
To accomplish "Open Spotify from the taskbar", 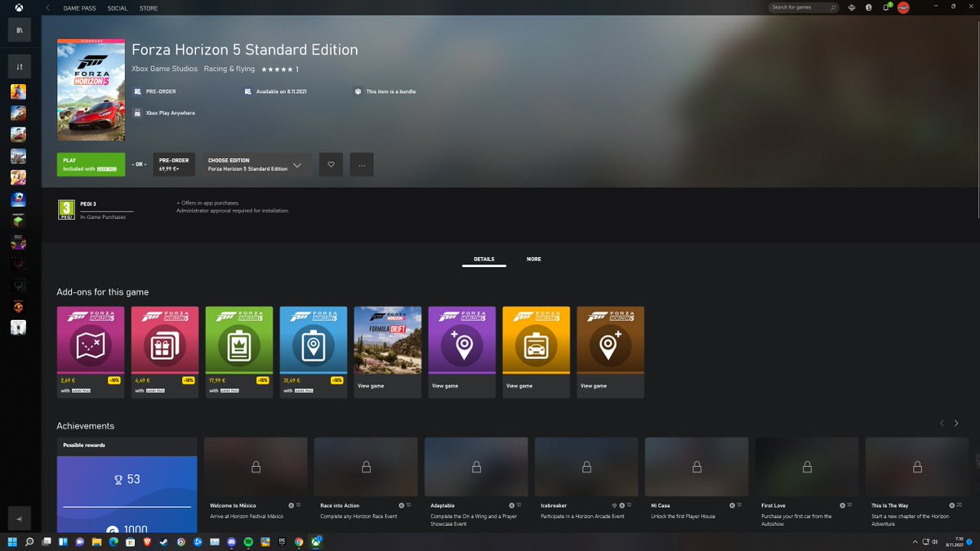I will 248,542.
